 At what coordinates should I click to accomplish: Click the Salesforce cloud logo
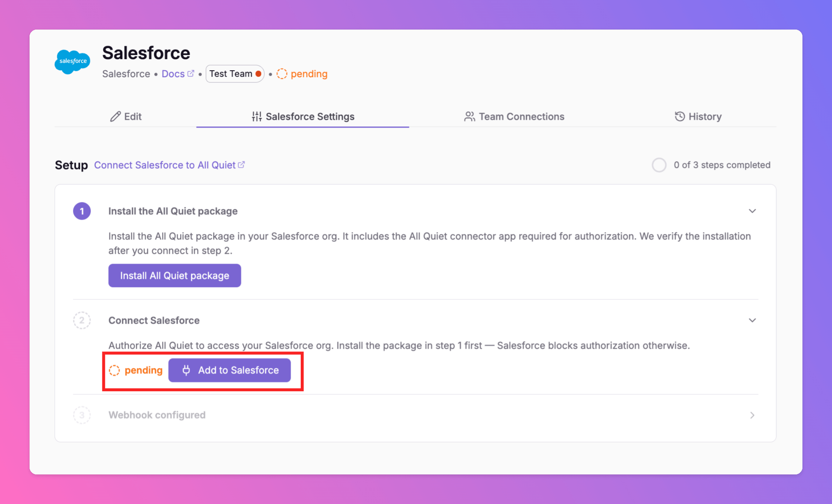click(x=73, y=61)
